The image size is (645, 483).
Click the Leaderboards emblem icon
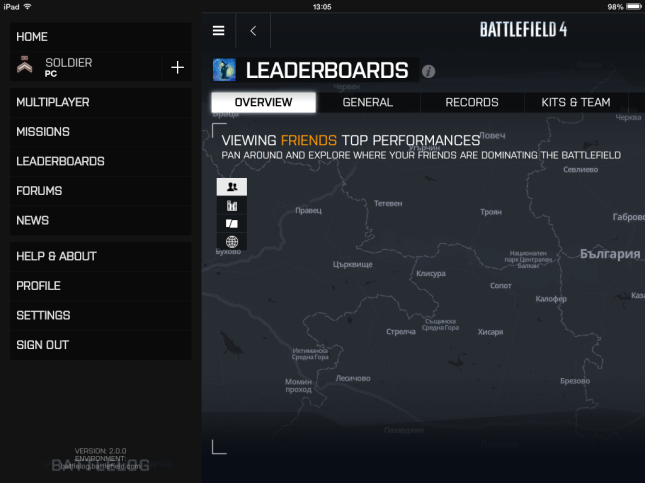225,70
